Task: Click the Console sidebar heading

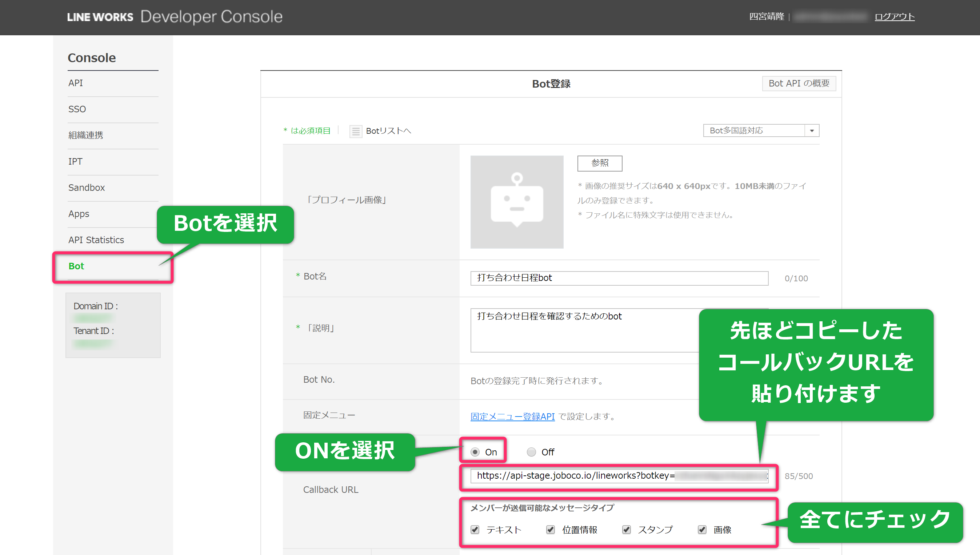Action: point(92,58)
